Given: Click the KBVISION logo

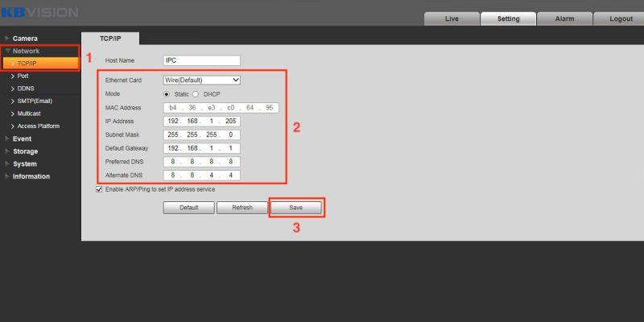Looking at the screenshot, I should pyautogui.click(x=39, y=12).
